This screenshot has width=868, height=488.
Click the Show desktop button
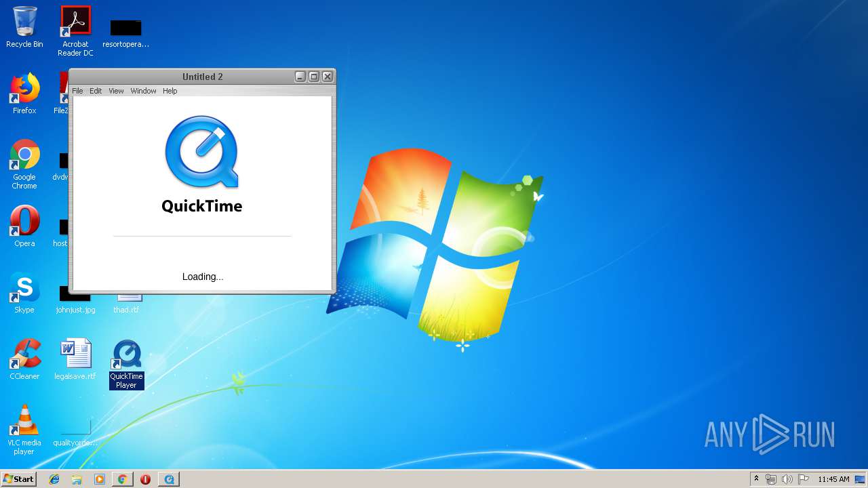click(x=861, y=479)
